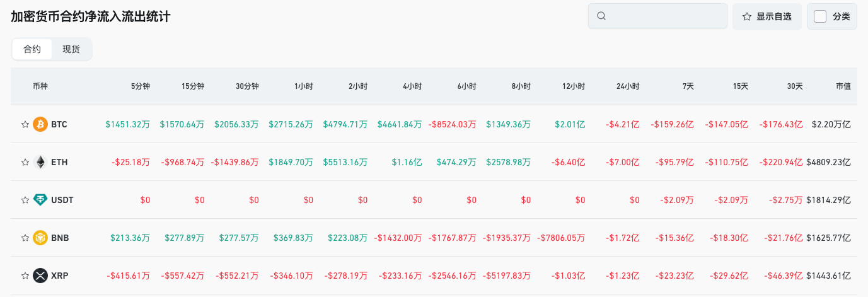This screenshot has width=868, height=297.
Task: Open the ETH coin name link
Action: [59, 162]
